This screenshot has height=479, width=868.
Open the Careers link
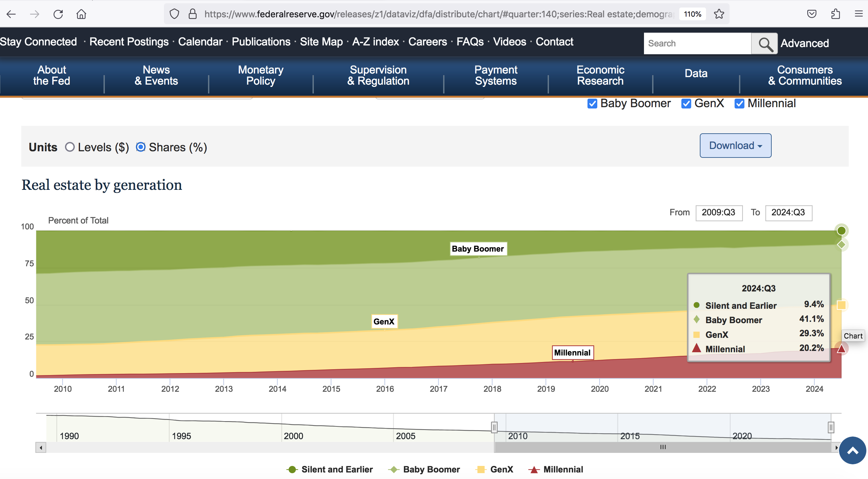427,41
